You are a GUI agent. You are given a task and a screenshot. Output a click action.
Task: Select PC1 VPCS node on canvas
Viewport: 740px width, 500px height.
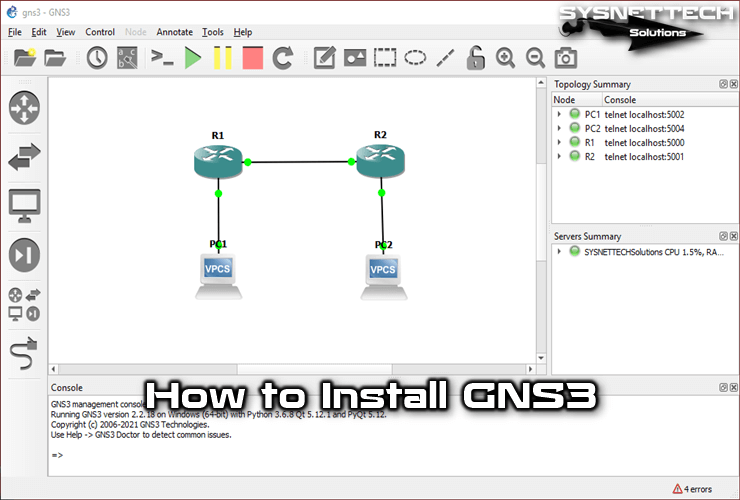(x=219, y=276)
